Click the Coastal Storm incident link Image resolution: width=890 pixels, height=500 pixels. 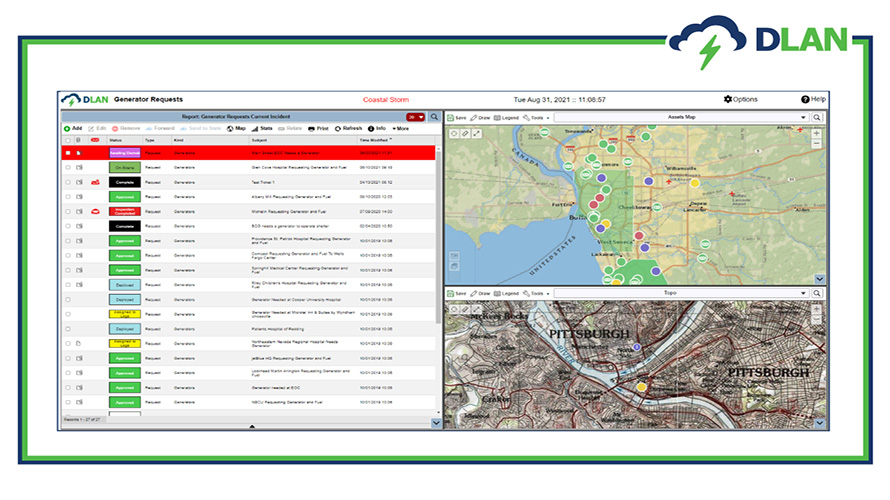click(385, 100)
